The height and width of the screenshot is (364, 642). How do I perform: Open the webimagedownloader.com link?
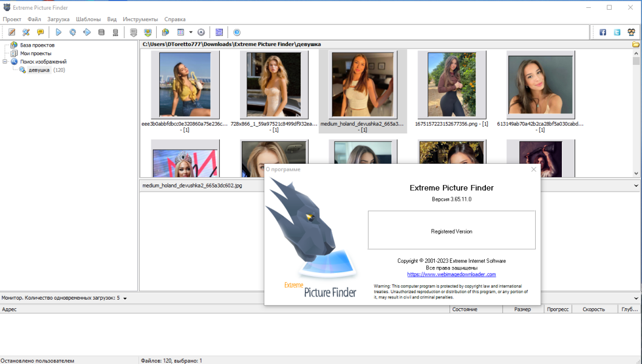tap(451, 274)
